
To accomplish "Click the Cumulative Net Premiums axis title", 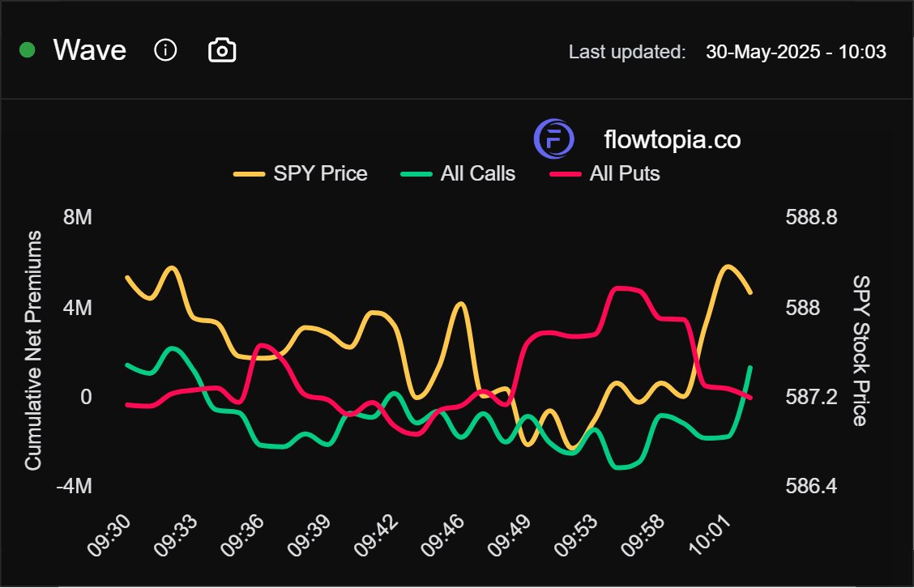I will 33,350.
